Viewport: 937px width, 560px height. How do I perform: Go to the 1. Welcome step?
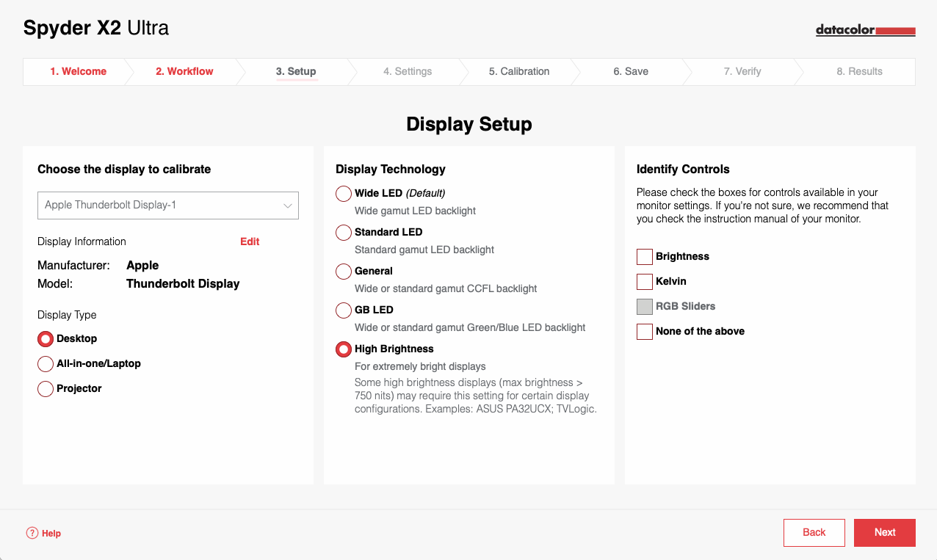coord(78,71)
